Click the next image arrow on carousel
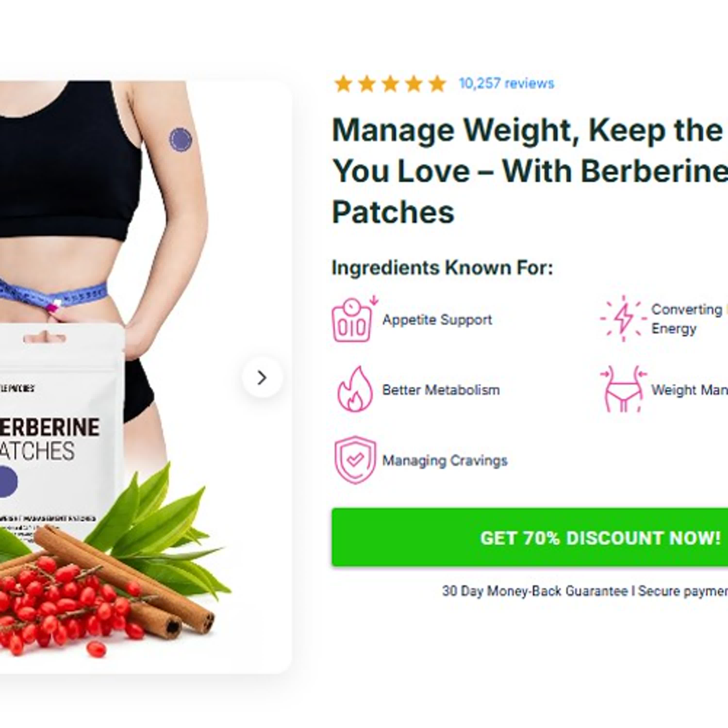Viewport: 728px width, 728px height. point(262,377)
